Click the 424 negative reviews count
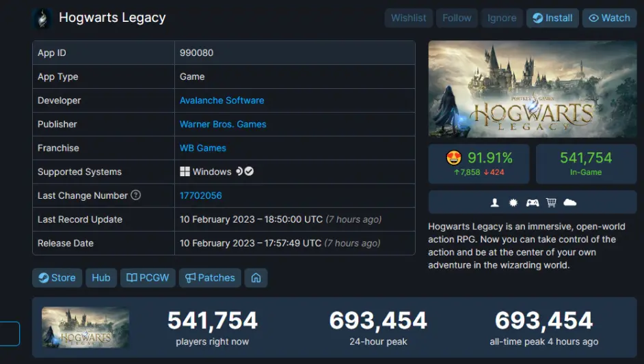Screen dimensions: 644x364 [x=494, y=172]
